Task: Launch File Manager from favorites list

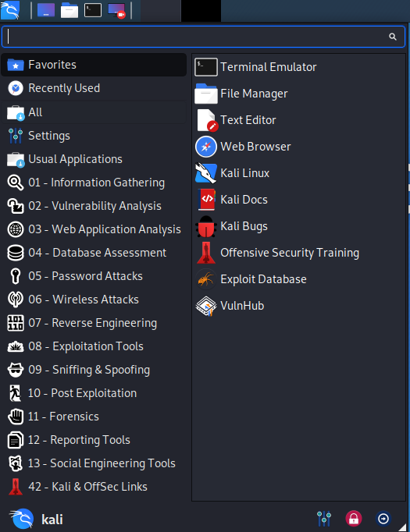Action: 298,94
